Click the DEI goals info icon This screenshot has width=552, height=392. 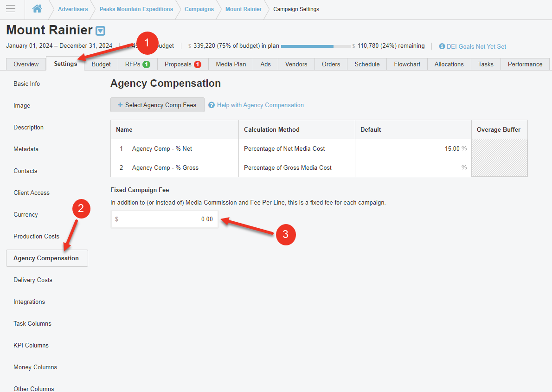click(x=442, y=46)
